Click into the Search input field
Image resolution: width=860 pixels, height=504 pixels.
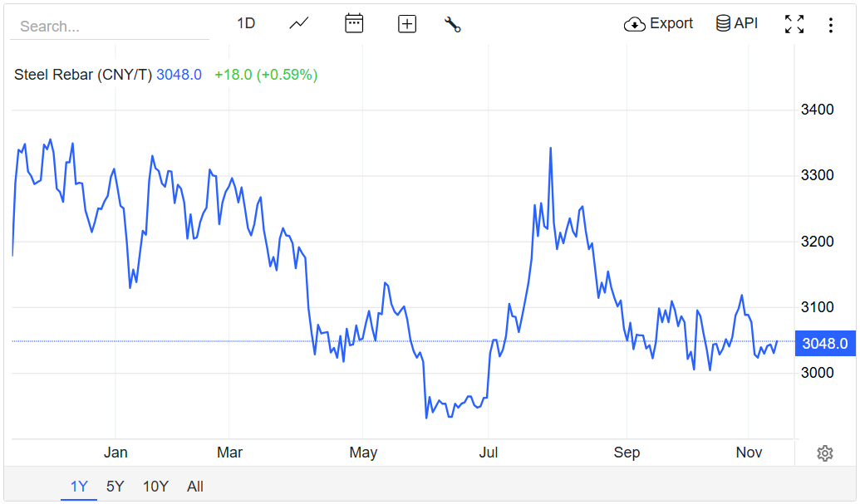[108, 27]
